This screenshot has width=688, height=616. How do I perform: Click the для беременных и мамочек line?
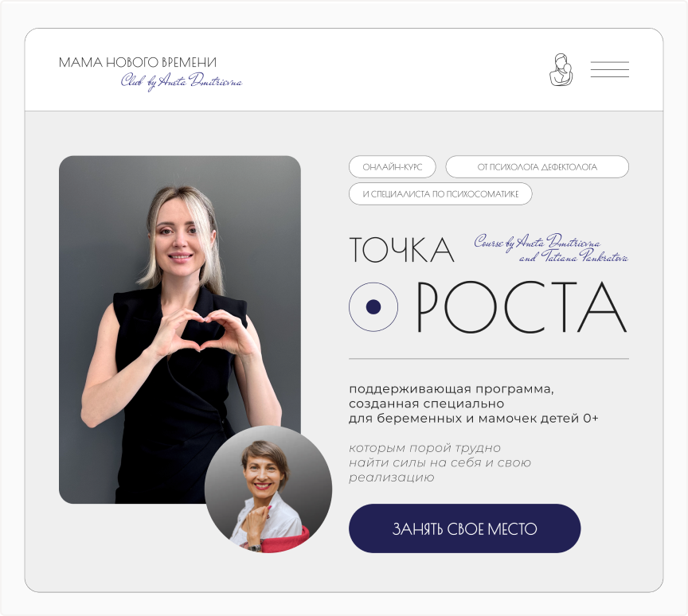(474, 419)
